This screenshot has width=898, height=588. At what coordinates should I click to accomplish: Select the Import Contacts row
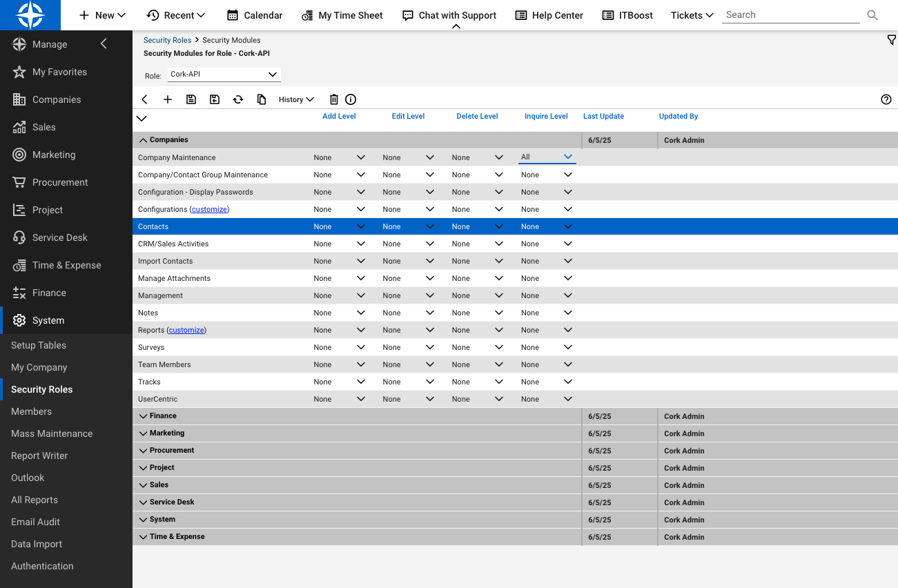click(x=515, y=261)
